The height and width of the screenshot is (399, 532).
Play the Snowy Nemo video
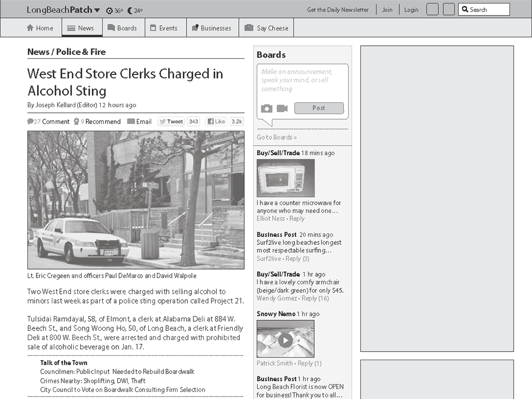[x=285, y=340]
